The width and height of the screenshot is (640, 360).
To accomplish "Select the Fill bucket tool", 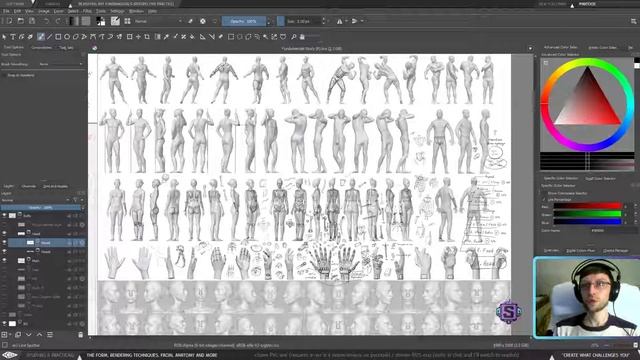I will click(192, 37).
